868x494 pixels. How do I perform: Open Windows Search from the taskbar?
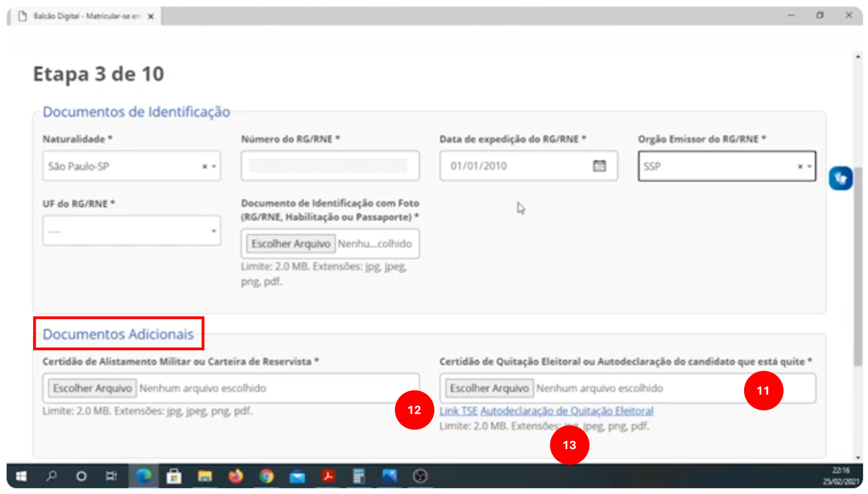tap(51, 476)
